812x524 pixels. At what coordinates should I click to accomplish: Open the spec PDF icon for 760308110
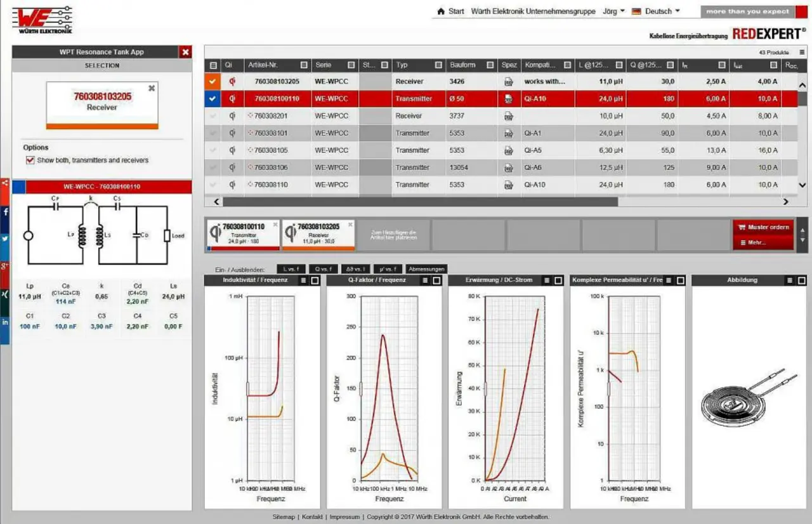click(x=508, y=185)
